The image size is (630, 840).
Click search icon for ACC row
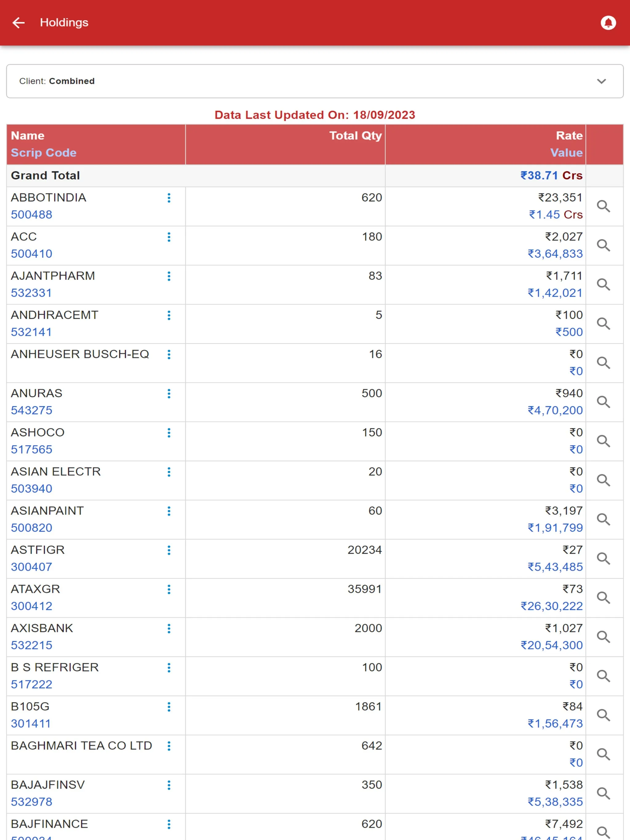click(x=604, y=245)
